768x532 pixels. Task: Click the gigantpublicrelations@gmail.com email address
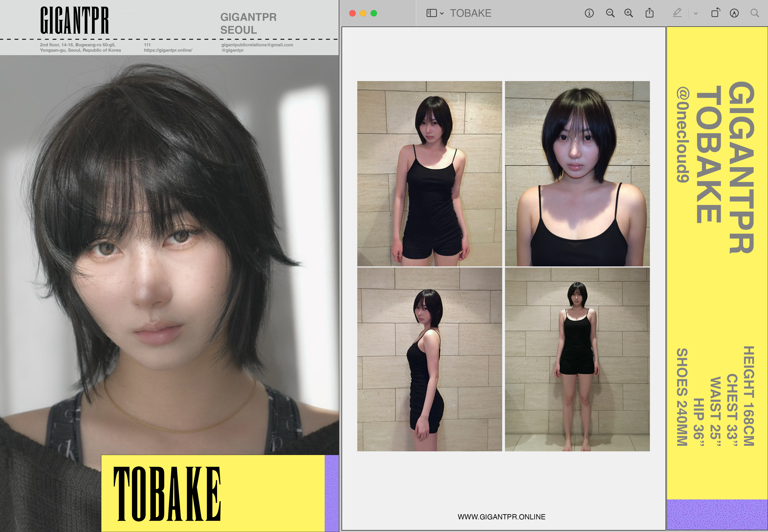tap(257, 45)
